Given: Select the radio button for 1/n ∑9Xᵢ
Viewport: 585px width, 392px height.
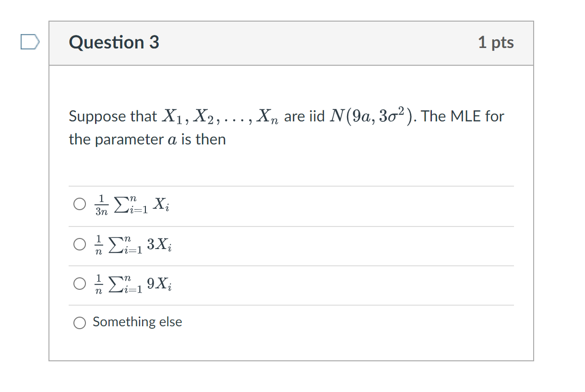Looking at the screenshot, I should [80, 284].
